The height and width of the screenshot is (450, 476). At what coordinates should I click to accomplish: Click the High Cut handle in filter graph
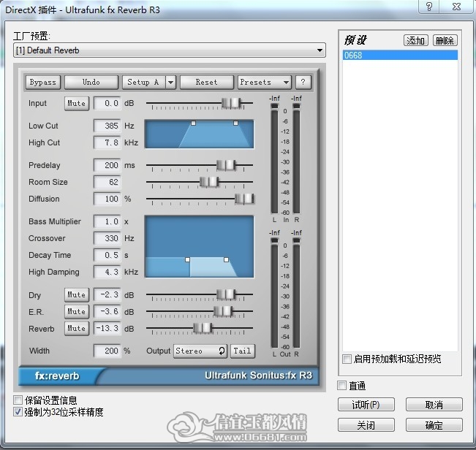click(235, 123)
